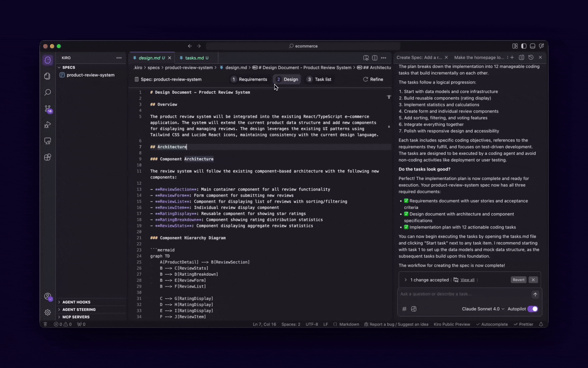Open the Search view in sidebar
This screenshot has width=588, height=368.
(x=48, y=92)
